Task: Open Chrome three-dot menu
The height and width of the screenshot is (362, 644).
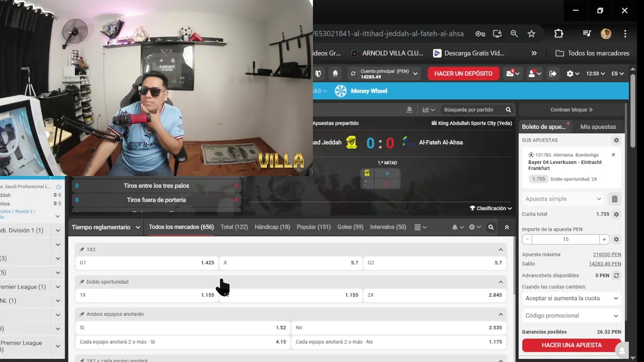Action: click(x=625, y=34)
